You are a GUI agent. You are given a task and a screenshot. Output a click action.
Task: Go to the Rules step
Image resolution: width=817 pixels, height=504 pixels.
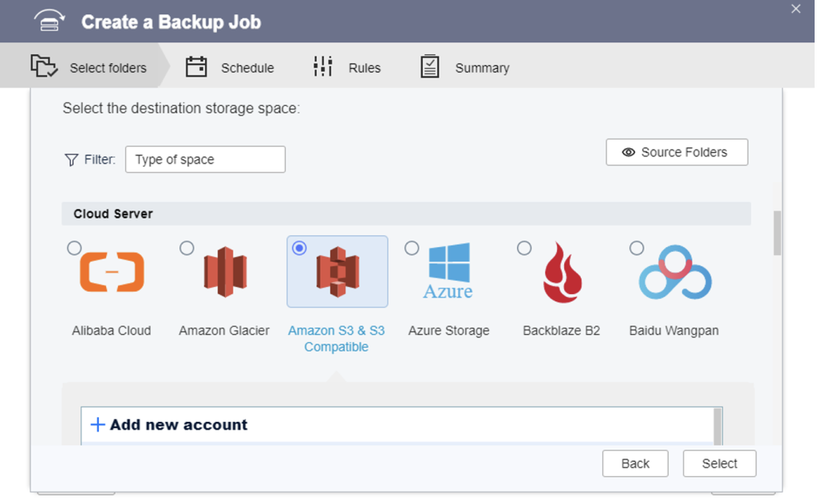pos(347,67)
